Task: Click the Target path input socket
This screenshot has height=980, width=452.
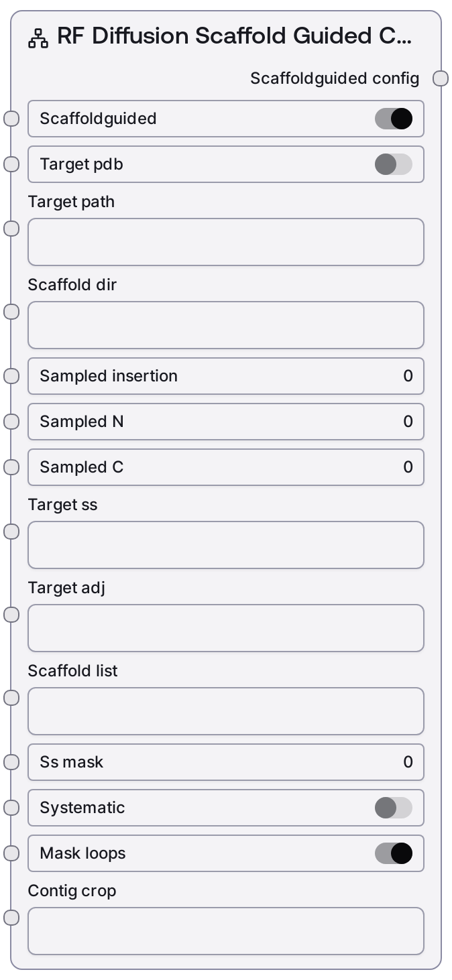Action: (11, 229)
